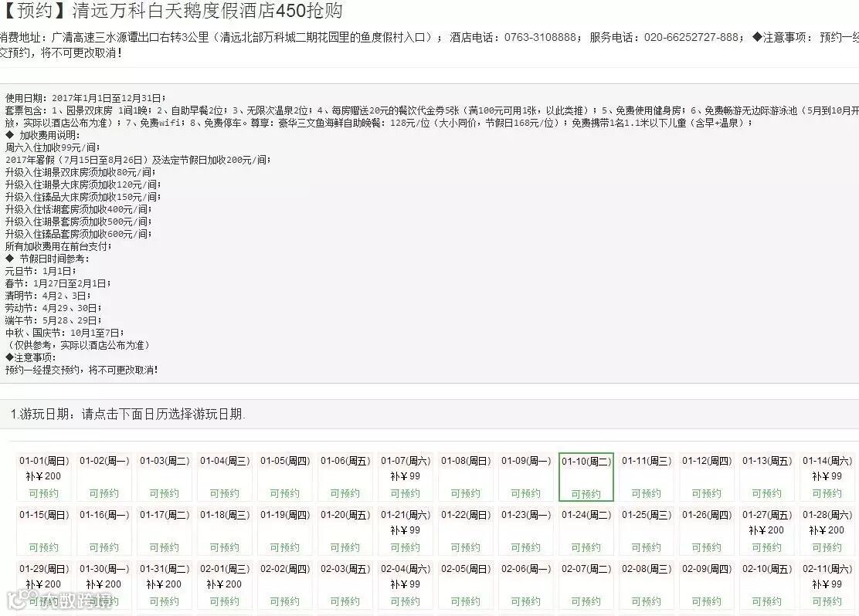Pick the 02-05(周日) date
The width and height of the screenshot is (859, 616).
pyautogui.click(x=466, y=585)
